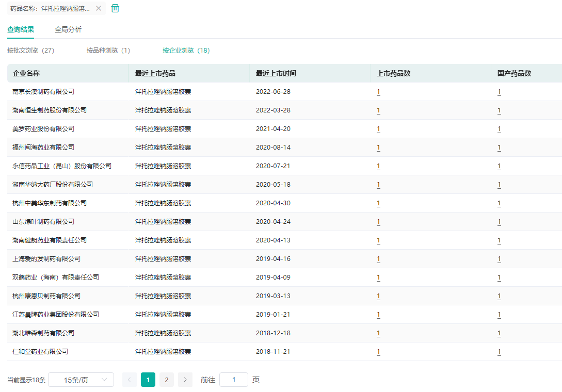This screenshot has width=562, height=392.
Task: Select the 杭州康恩贝制药有限公司 row
Action: coord(46,296)
